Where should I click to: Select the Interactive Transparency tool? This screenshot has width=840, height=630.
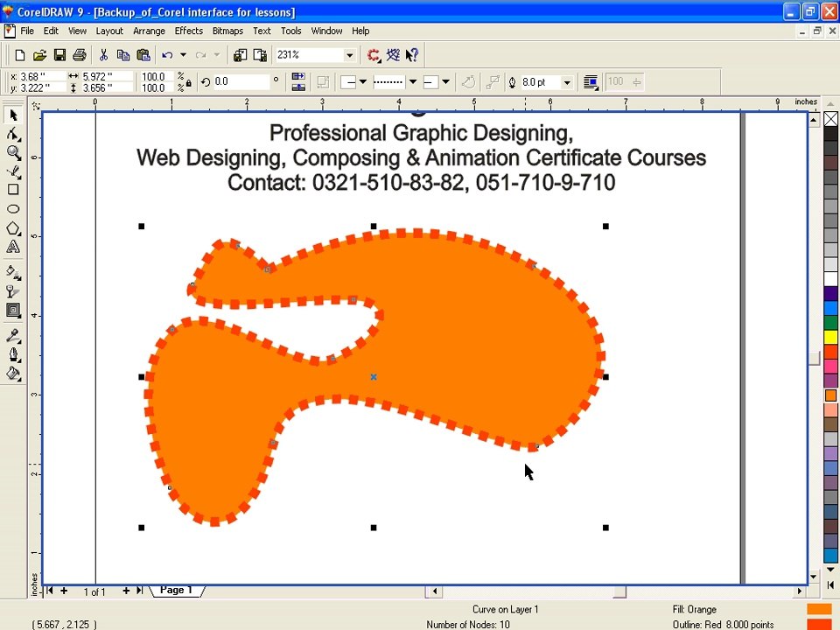click(x=13, y=291)
